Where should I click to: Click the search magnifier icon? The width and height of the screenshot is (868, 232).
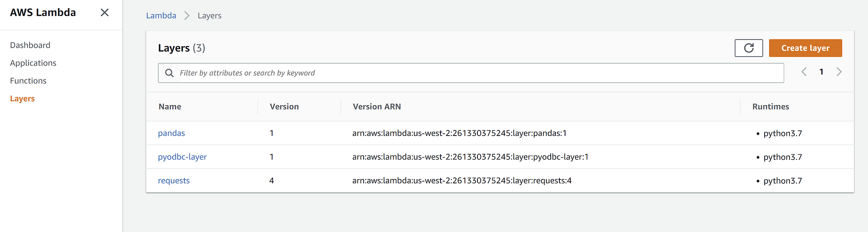(169, 73)
